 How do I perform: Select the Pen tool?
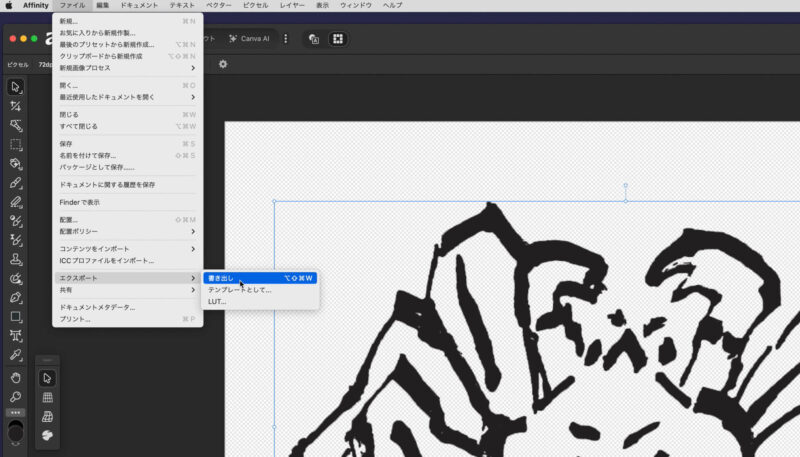[15, 297]
